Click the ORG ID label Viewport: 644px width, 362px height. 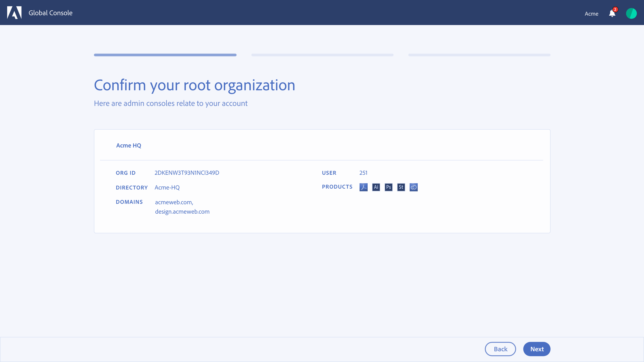click(125, 173)
